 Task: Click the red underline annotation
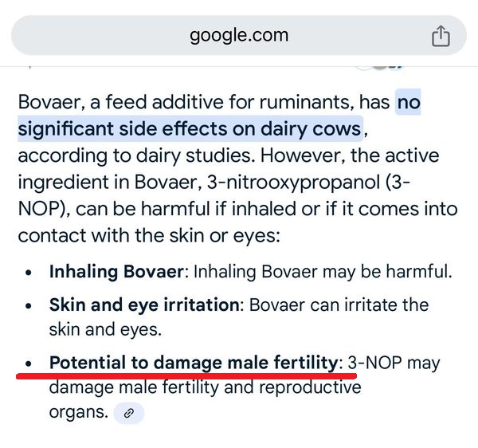(186, 375)
